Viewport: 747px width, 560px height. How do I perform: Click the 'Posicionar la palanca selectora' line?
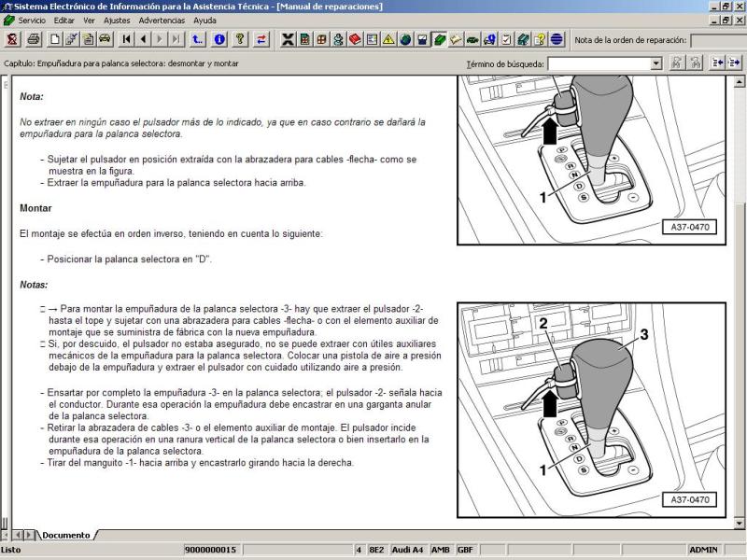tap(126, 259)
